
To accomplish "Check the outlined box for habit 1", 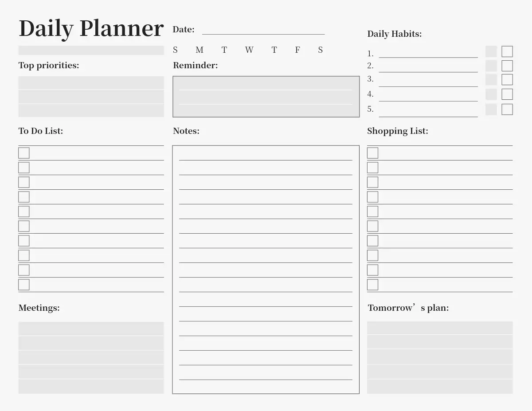I will [507, 51].
